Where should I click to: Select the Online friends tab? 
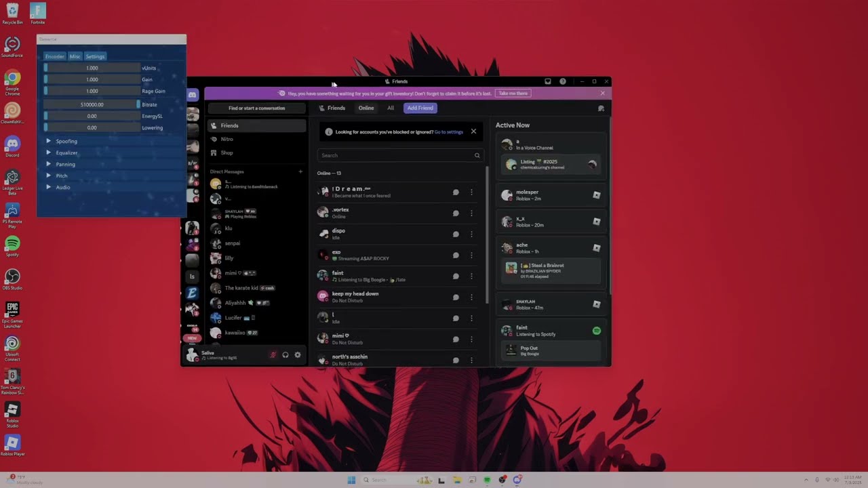pyautogui.click(x=366, y=108)
